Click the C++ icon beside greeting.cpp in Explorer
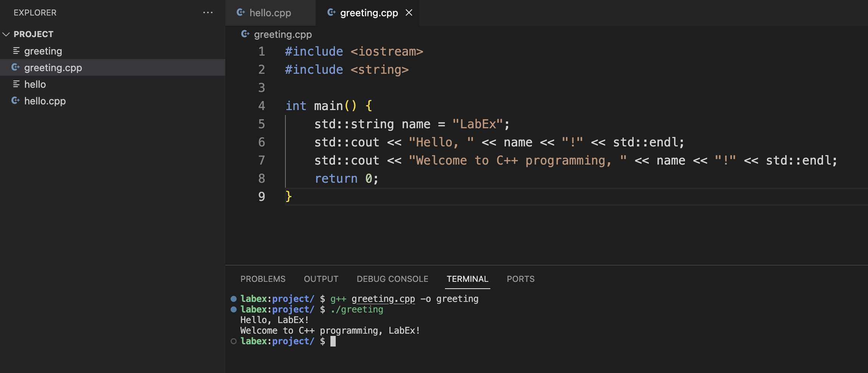Image resolution: width=868 pixels, height=373 pixels. 15,67
